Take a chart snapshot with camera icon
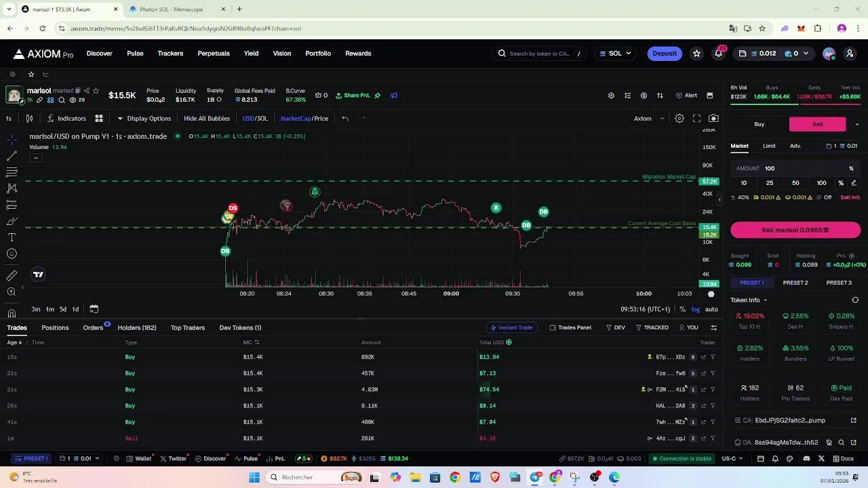Screen dimensions: 868x488 click(x=713, y=119)
